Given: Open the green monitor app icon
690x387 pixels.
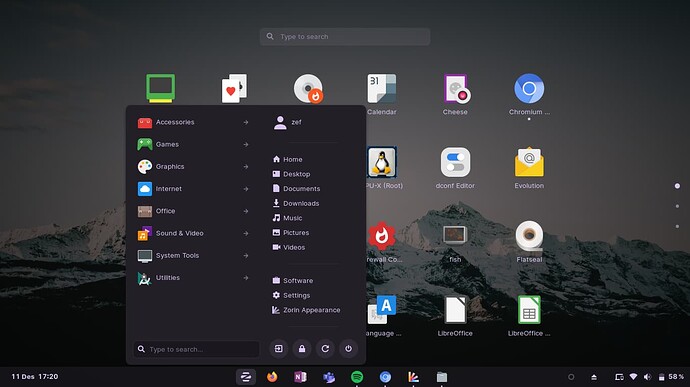Looking at the screenshot, I should coord(161,88).
